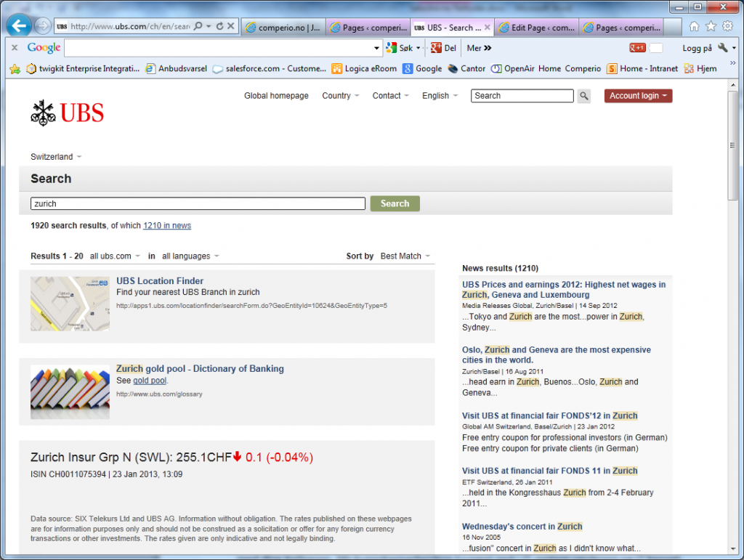Open Google toolbar search box dropdown arrow
Screen dimensions: 744x560
pyautogui.click(x=377, y=48)
